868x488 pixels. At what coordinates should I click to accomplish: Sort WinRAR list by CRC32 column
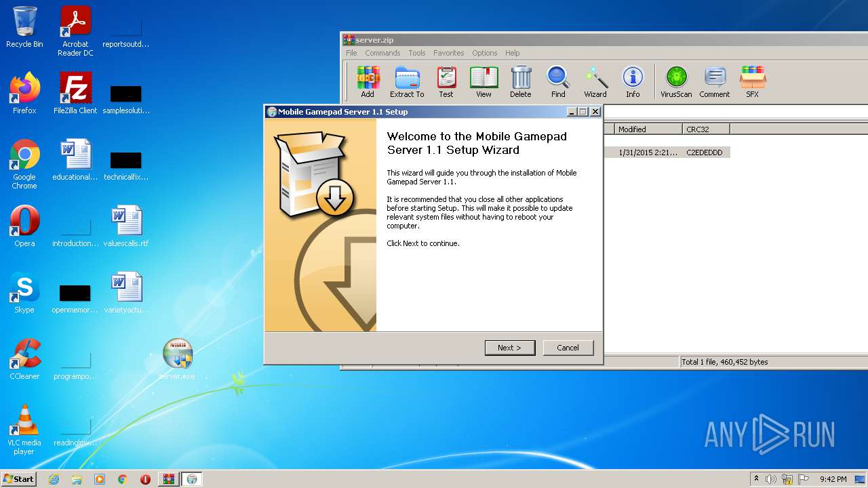[706, 129]
